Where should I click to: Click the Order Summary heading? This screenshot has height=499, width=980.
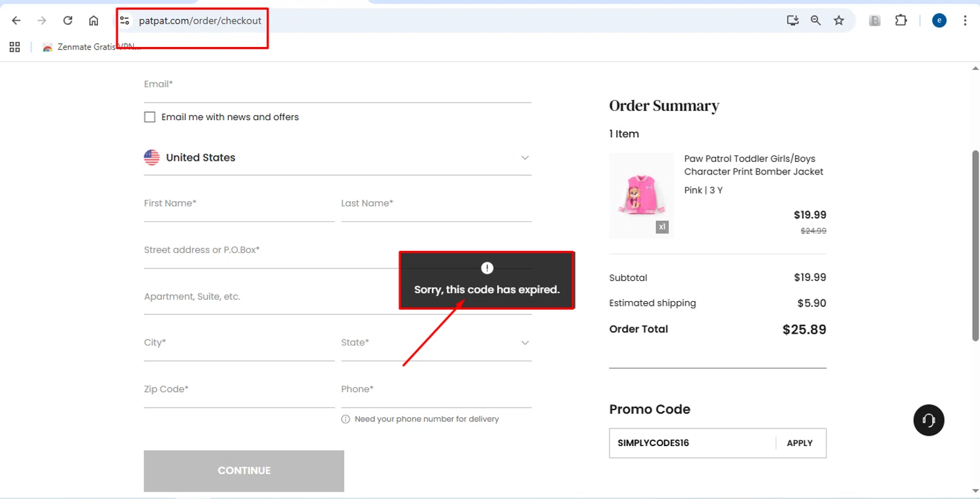click(x=664, y=106)
